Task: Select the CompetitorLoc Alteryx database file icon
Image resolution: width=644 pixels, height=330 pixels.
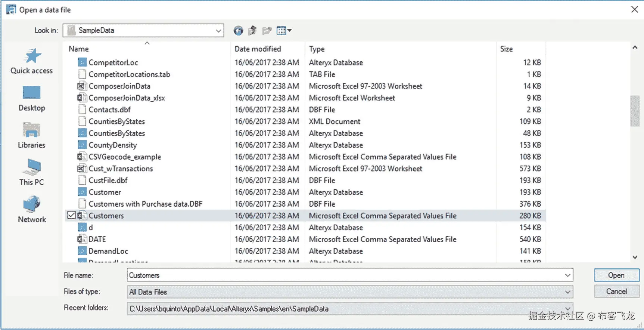Action: point(82,62)
